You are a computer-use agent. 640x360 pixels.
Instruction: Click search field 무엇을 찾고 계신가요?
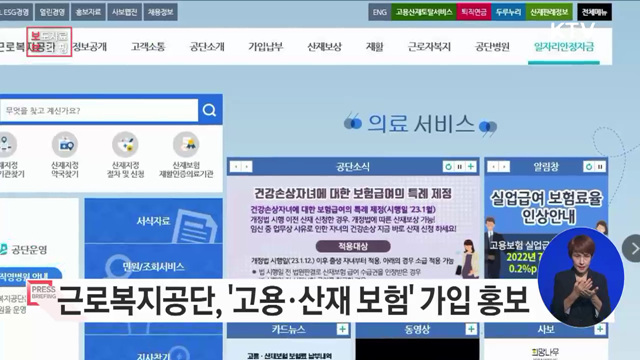click(x=99, y=110)
